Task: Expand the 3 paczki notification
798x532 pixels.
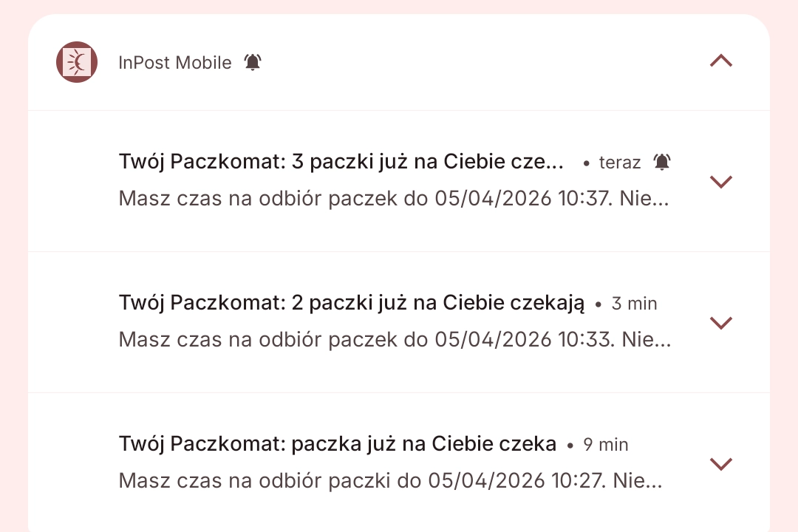Action: (720, 181)
